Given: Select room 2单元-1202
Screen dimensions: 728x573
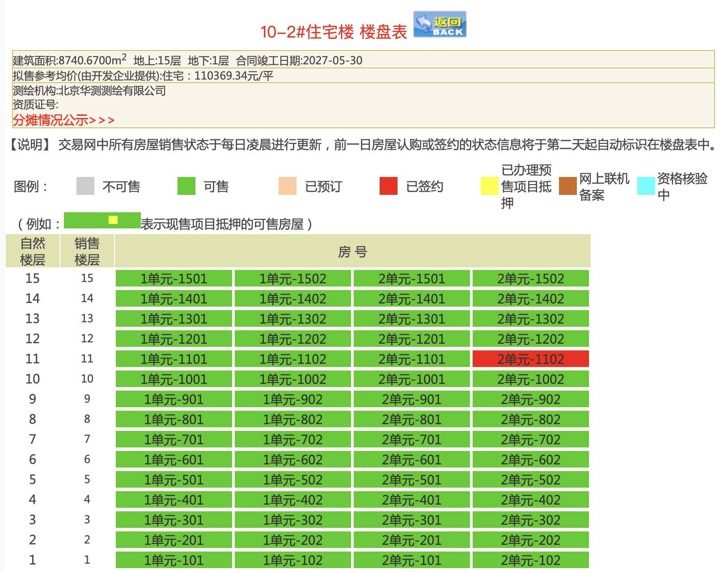Looking at the screenshot, I should click(531, 339).
